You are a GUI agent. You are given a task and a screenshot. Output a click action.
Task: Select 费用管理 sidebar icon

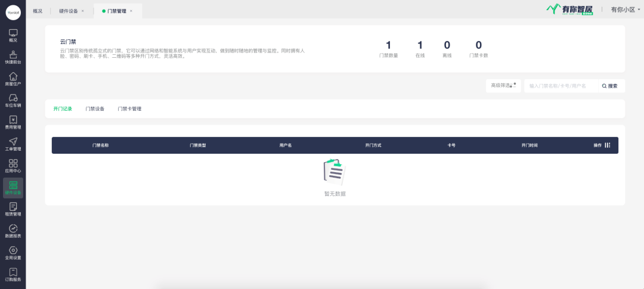(x=13, y=122)
